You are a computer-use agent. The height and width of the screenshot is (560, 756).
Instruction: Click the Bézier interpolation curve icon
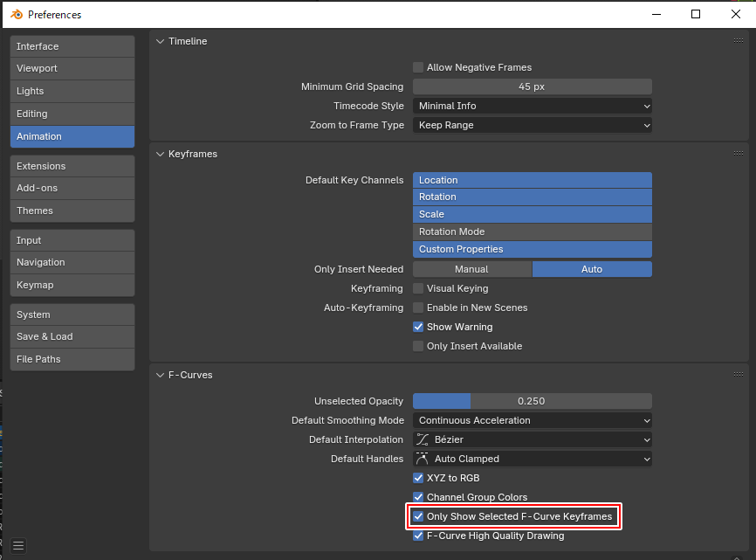(423, 439)
